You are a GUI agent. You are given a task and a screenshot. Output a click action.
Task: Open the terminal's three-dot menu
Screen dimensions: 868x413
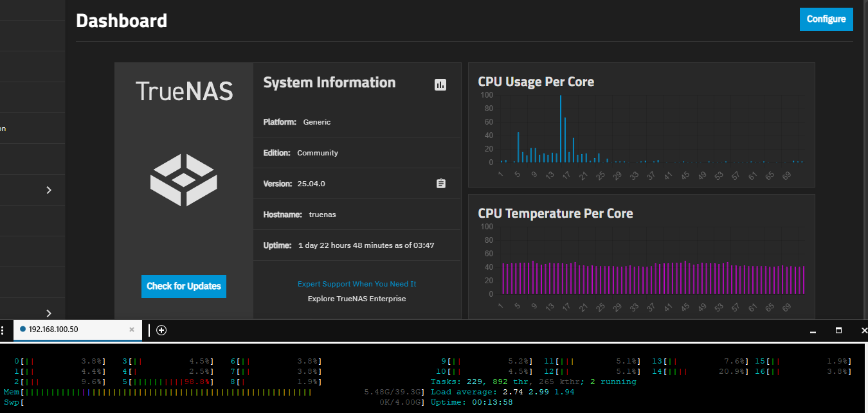(3, 330)
